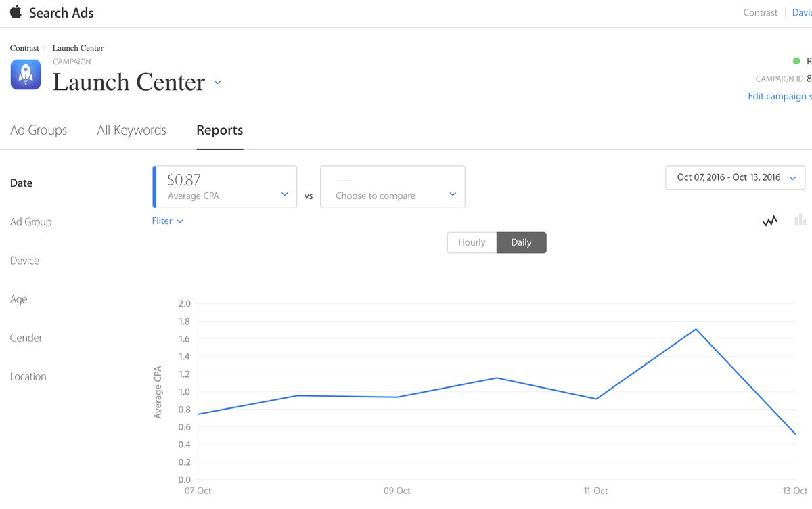Click the Apple logo in the header

[16, 12]
